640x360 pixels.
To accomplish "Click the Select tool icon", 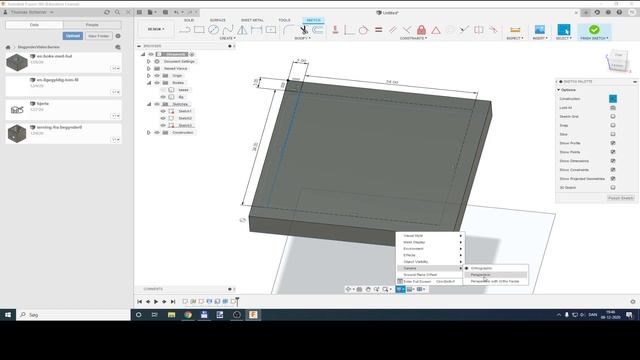I will tap(564, 30).
